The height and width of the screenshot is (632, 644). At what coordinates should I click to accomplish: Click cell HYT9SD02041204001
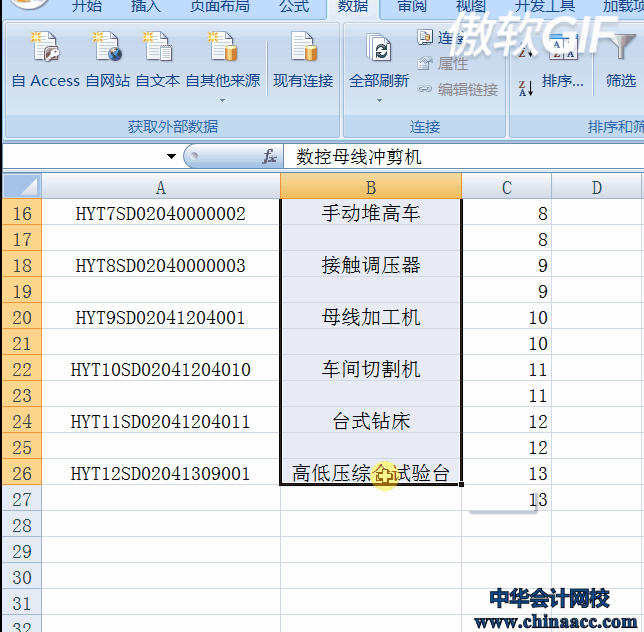pyautogui.click(x=161, y=317)
